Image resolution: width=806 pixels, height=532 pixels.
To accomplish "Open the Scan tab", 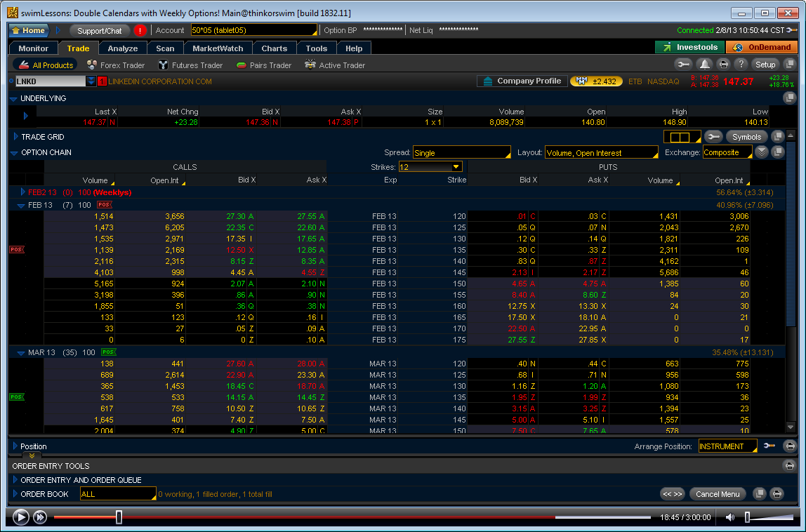I will 165,48.
